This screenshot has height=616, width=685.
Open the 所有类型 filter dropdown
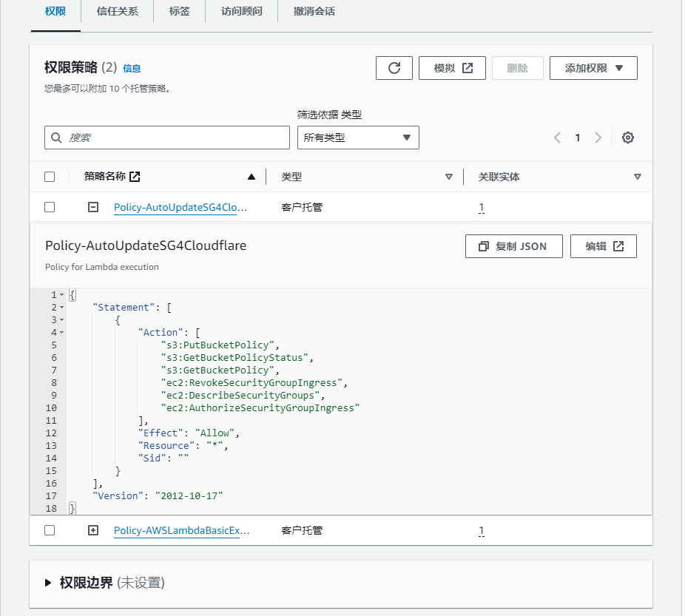click(358, 138)
